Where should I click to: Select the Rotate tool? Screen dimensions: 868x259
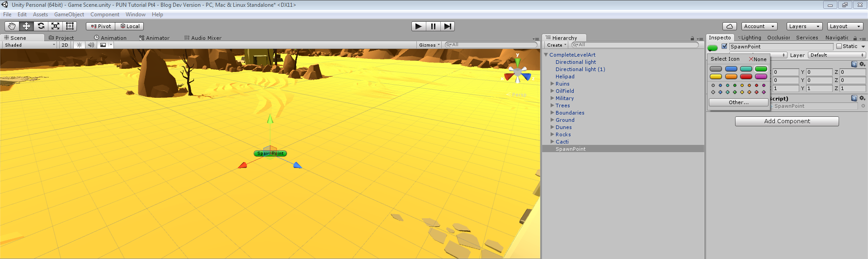click(x=41, y=26)
